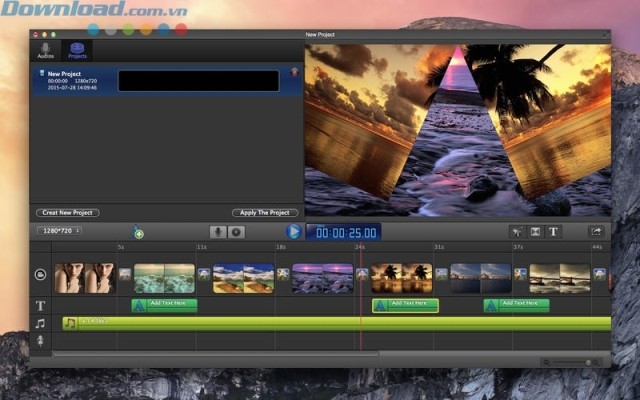Screen dimensions: 640x400
Task: Toggle the voiceover track microphone icon
Action: 41,340
